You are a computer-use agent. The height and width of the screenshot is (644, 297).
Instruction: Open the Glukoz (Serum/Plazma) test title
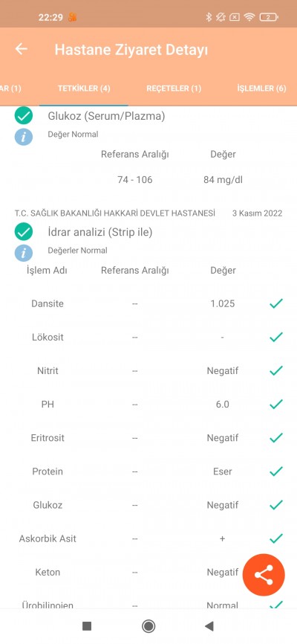106,116
